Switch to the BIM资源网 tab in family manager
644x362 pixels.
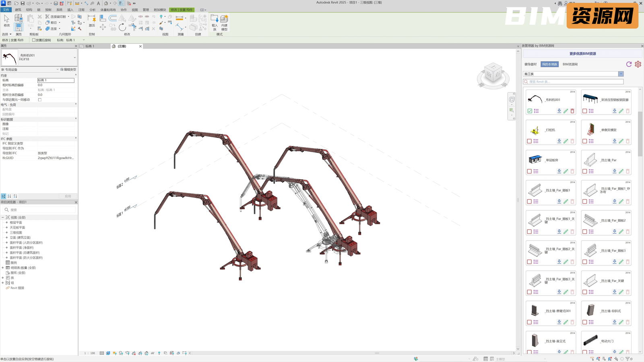[x=570, y=64]
